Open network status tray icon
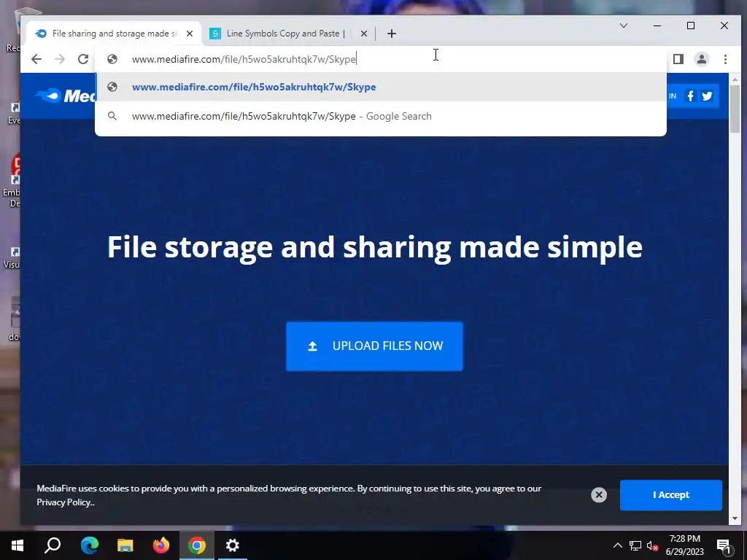 pos(635,545)
